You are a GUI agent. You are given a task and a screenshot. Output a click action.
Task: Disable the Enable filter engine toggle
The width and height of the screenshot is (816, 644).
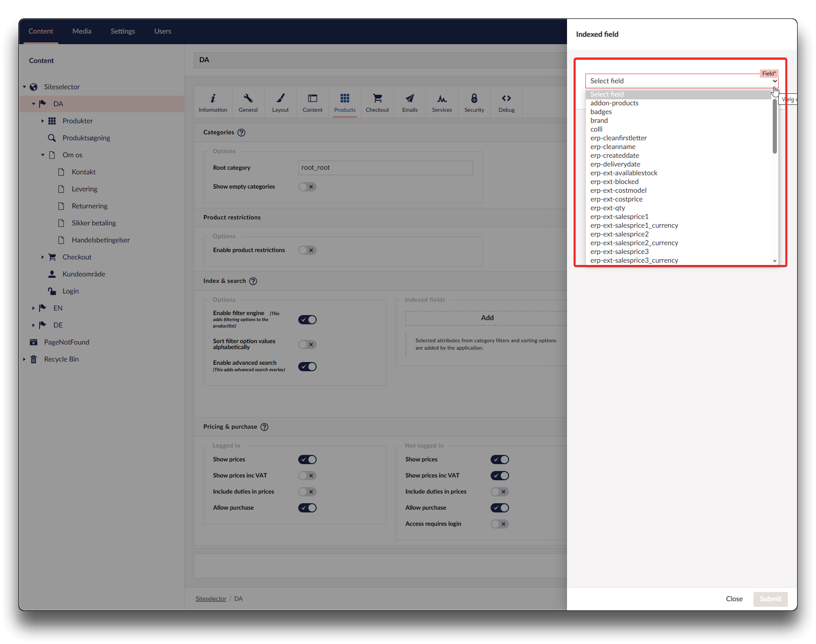307,320
